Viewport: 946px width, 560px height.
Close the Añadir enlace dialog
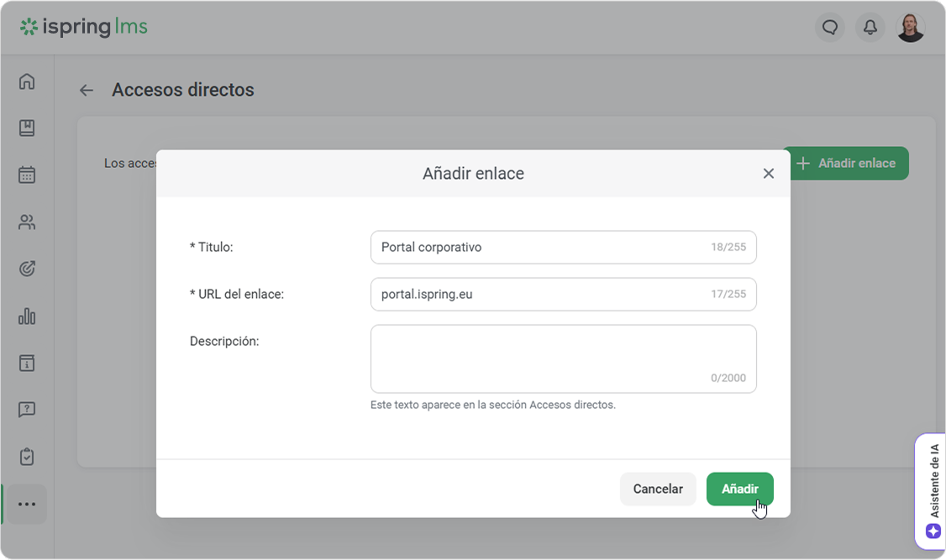click(768, 174)
